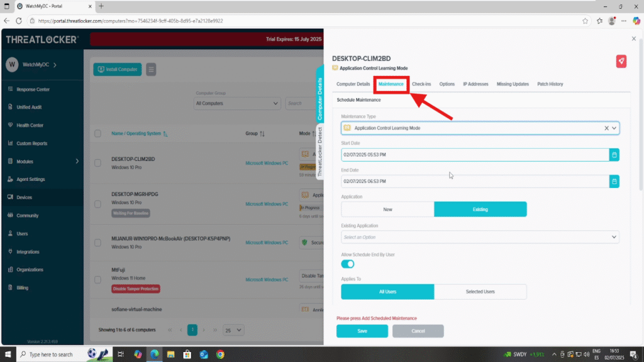
Task: Open the Computer Group dropdown
Action: 237,104
